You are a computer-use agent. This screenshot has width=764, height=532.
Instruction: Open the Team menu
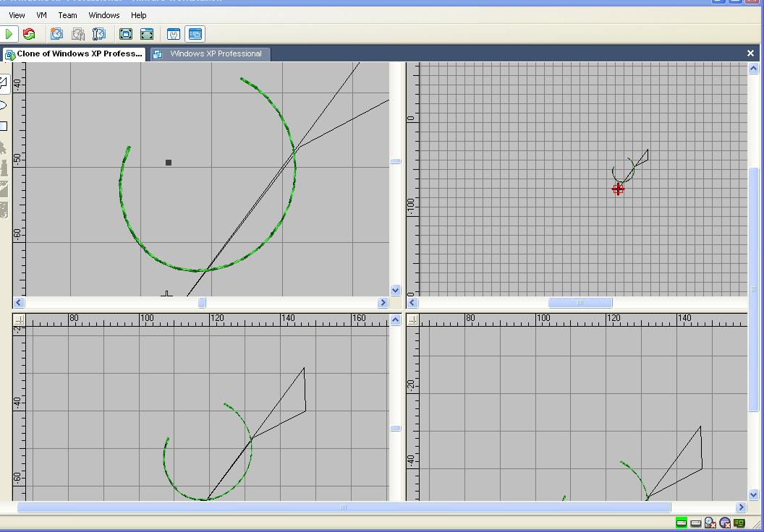(x=67, y=14)
